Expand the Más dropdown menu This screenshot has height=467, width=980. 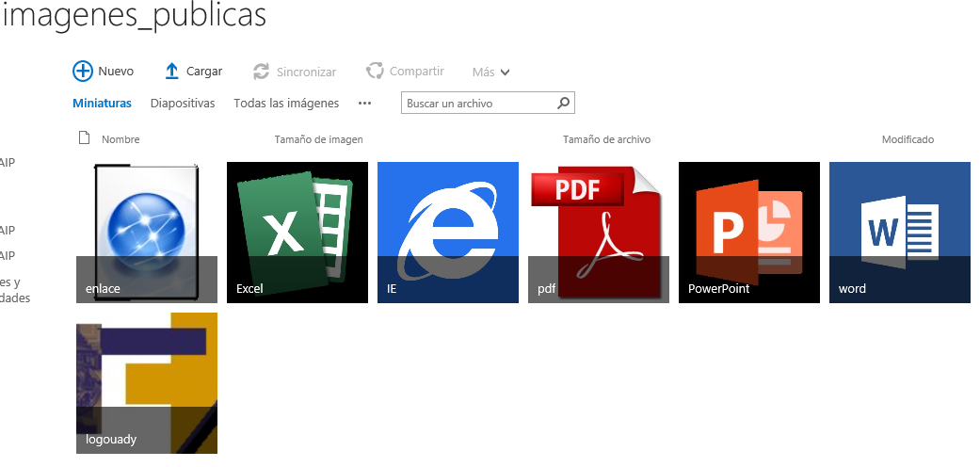click(x=491, y=72)
